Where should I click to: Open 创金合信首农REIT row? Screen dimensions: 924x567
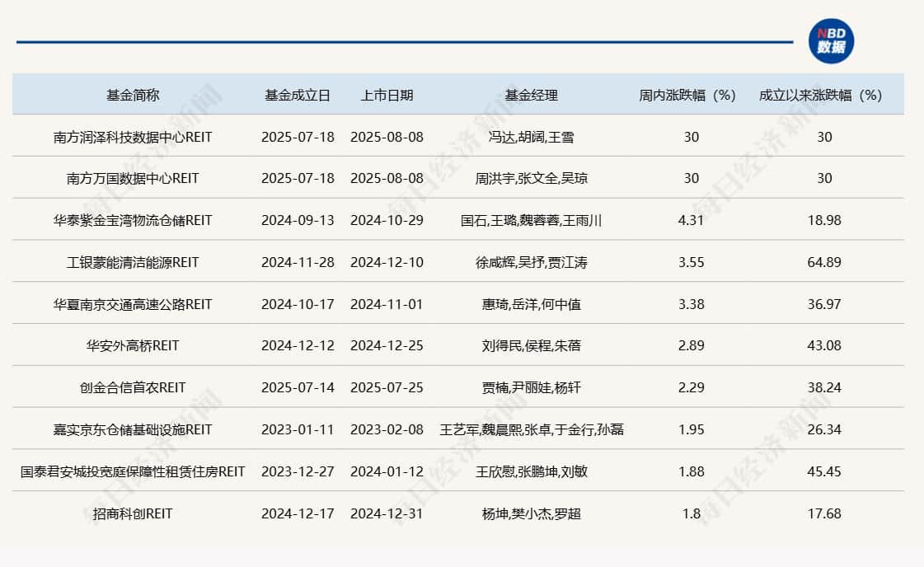tap(132, 387)
